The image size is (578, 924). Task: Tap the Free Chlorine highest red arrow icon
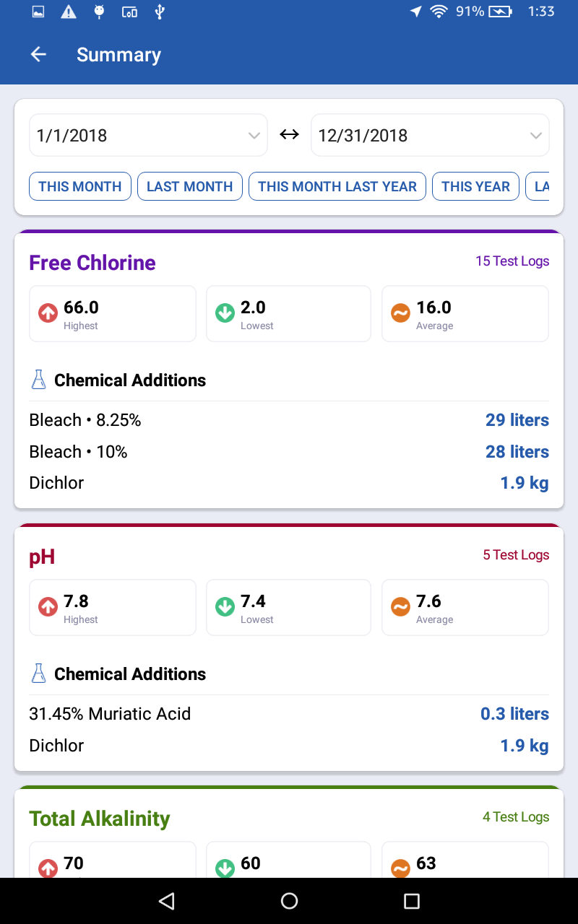(x=48, y=313)
